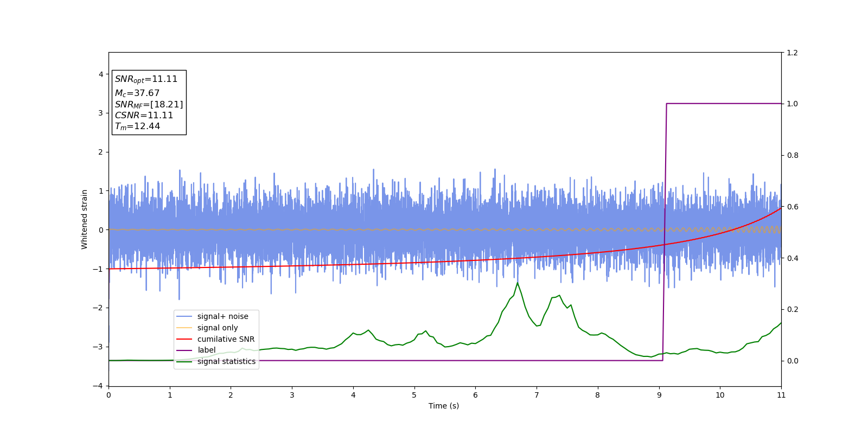Click the SNRMF=[18.21] annotation text
The height and width of the screenshot is (434, 868).
pyautogui.click(x=149, y=104)
